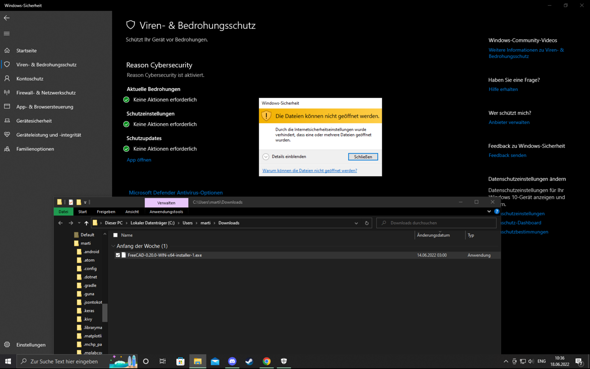Sort by the Änderungsdatum column header
This screenshot has height=369, width=590.
point(433,235)
